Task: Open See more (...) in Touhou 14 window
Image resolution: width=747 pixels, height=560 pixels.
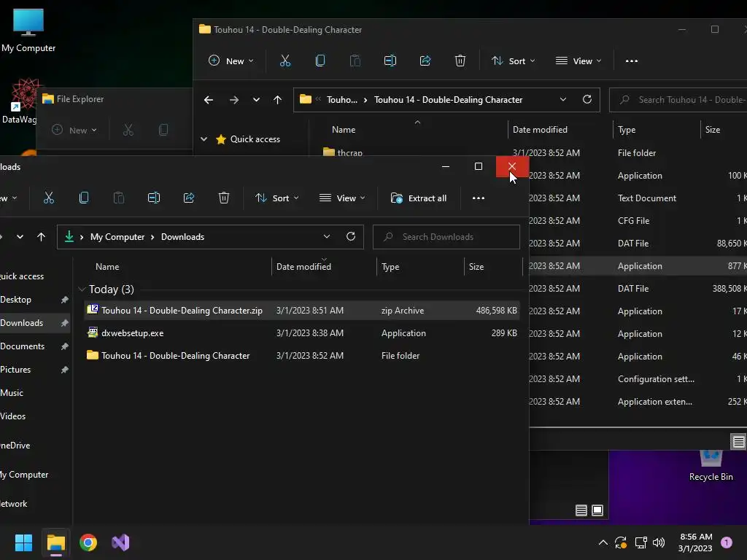Action: coord(632,61)
